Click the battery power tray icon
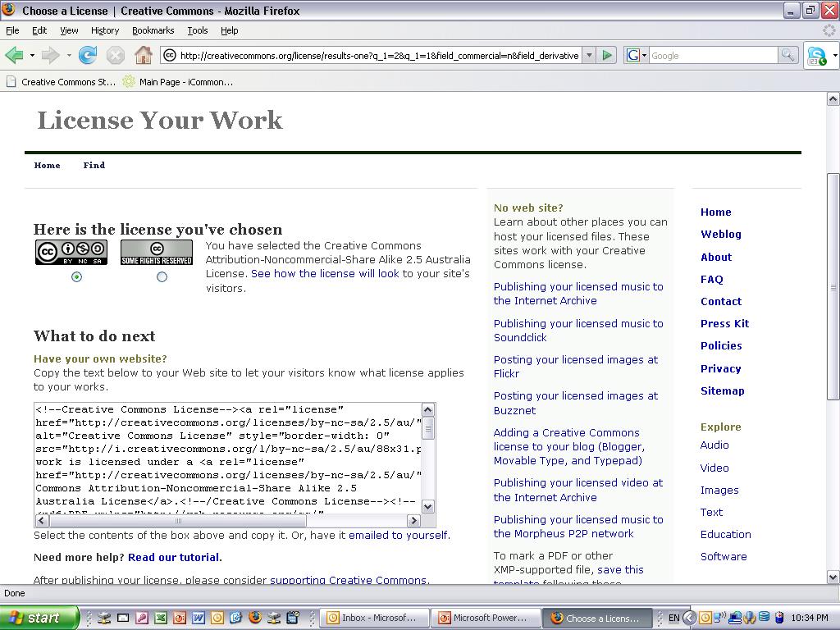Screen dimensions: 840x630 coord(779,618)
